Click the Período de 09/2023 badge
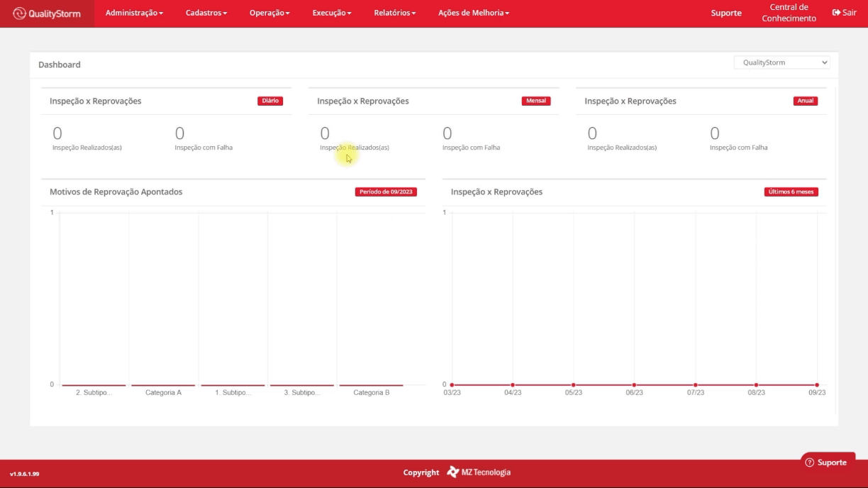Screen dimensions: 868x488 tap(386, 192)
